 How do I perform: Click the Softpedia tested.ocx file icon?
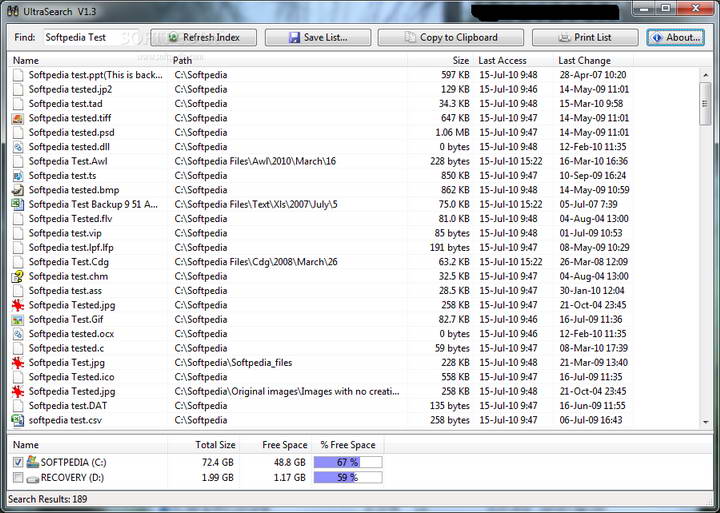(18, 334)
